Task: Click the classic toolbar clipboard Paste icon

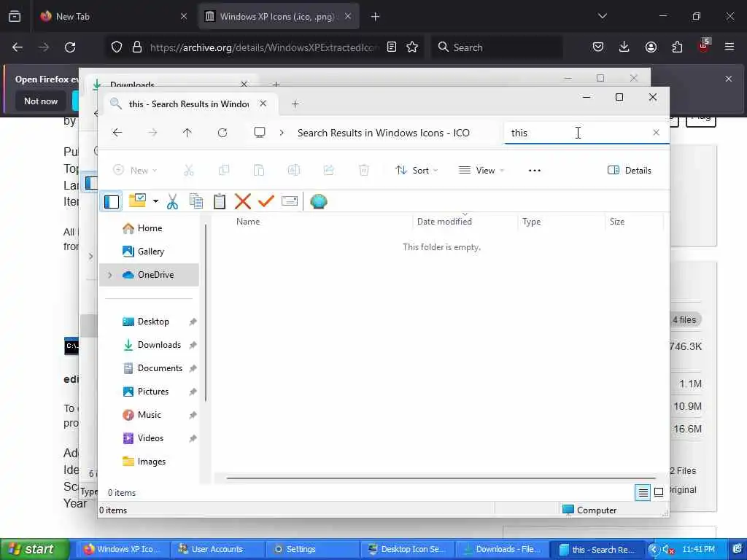Action: tap(219, 201)
